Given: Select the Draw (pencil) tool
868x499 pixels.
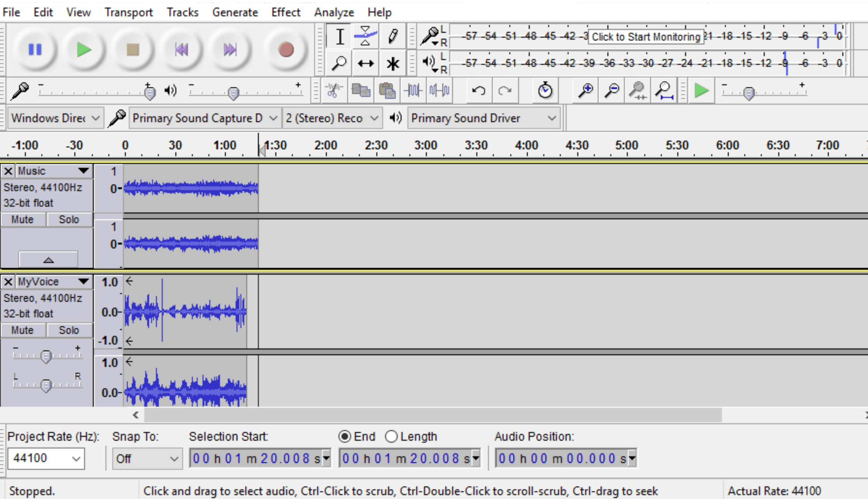Looking at the screenshot, I should (x=393, y=37).
